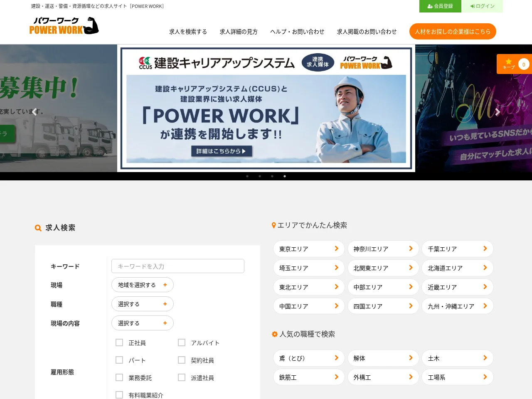This screenshot has height=399, width=532.
Task: Click chevron on 千葉エリア
Action: pyautogui.click(x=485, y=249)
